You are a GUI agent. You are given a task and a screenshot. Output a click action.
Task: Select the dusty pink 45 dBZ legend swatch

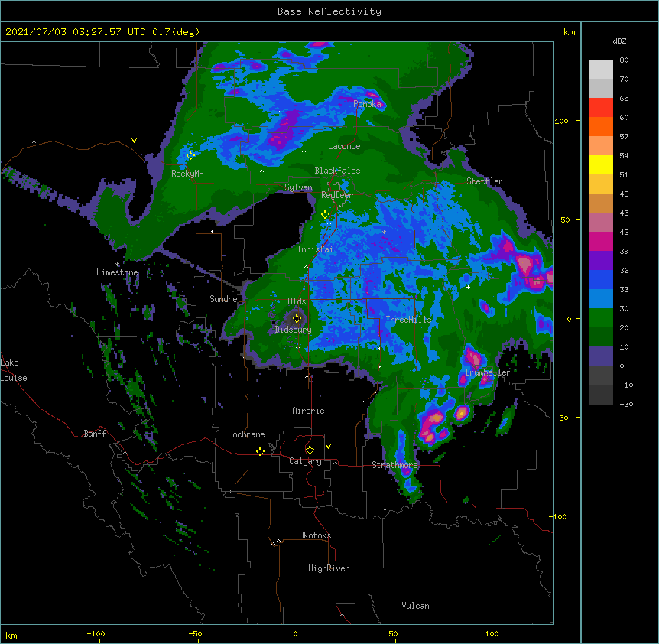point(601,222)
